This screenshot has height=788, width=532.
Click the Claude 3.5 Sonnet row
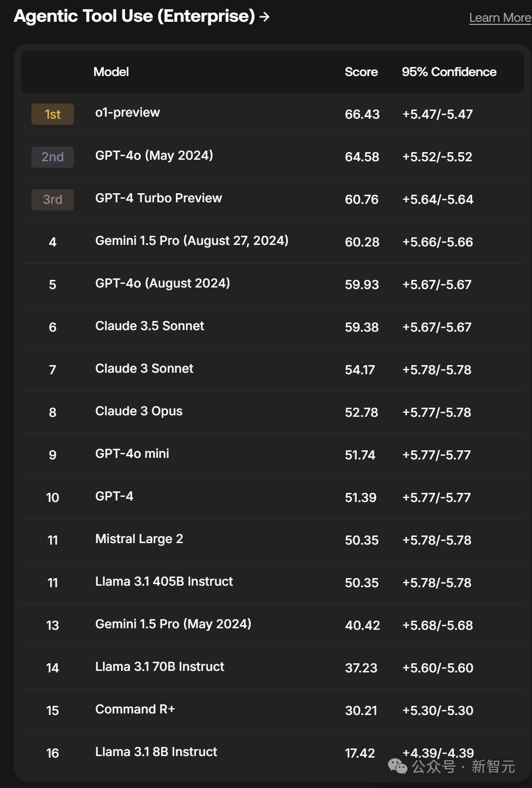[149, 326]
